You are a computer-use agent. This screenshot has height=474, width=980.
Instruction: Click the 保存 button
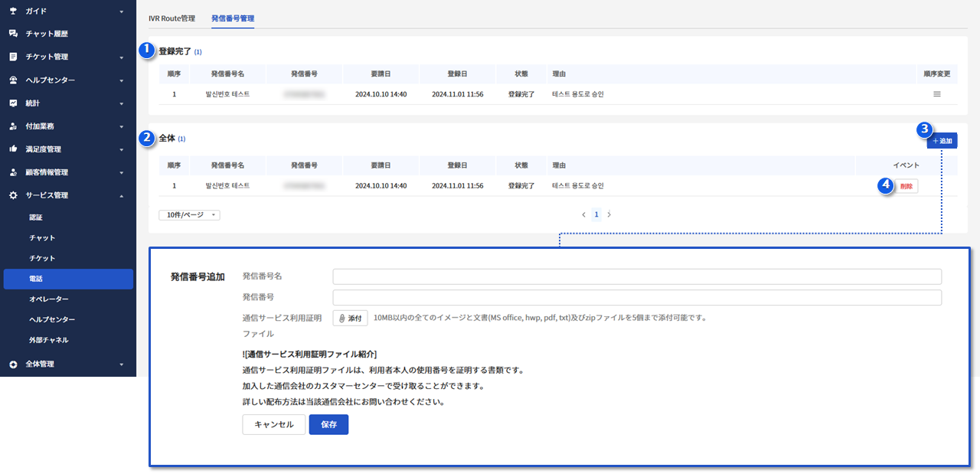point(328,425)
